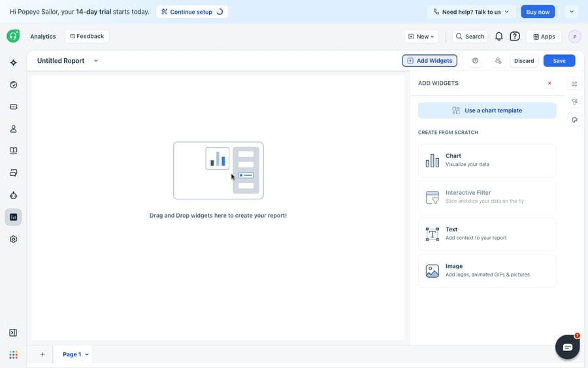The height and width of the screenshot is (368, 588).
Task: Open the chat support bubble
Action: tap(567, 347)
